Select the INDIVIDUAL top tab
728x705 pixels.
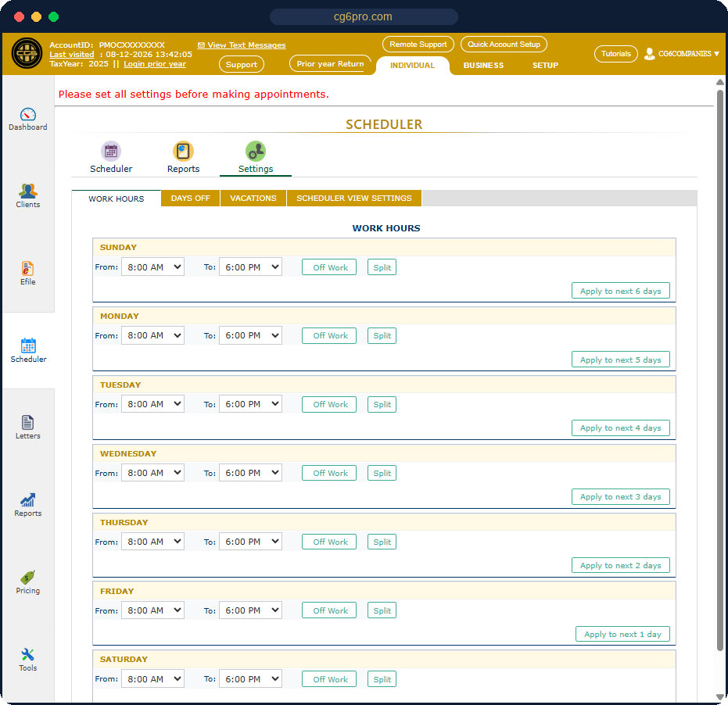point(412,66)
